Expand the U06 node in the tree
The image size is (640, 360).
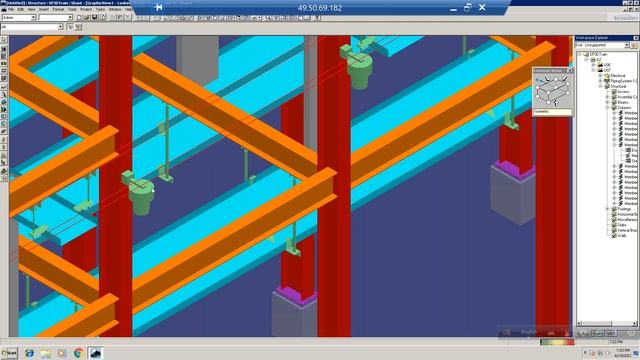tap(593, 65)
